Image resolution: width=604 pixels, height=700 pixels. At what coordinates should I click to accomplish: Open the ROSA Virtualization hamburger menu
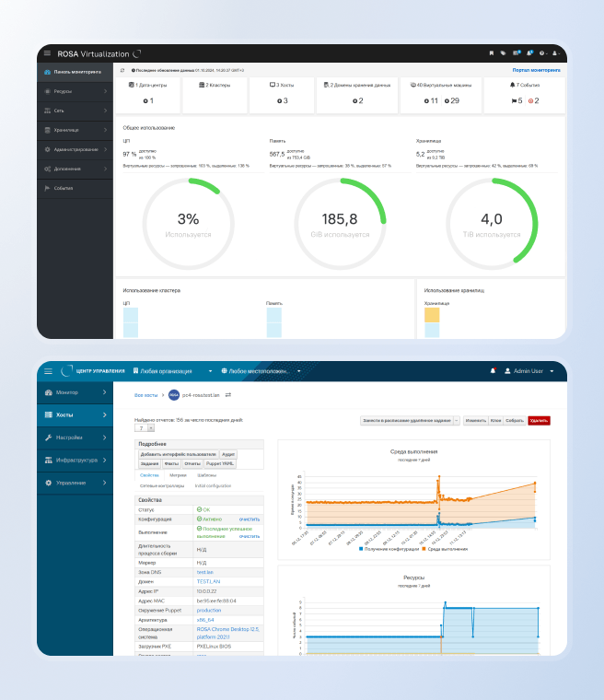pyautogui.click(x=48, y=53)
